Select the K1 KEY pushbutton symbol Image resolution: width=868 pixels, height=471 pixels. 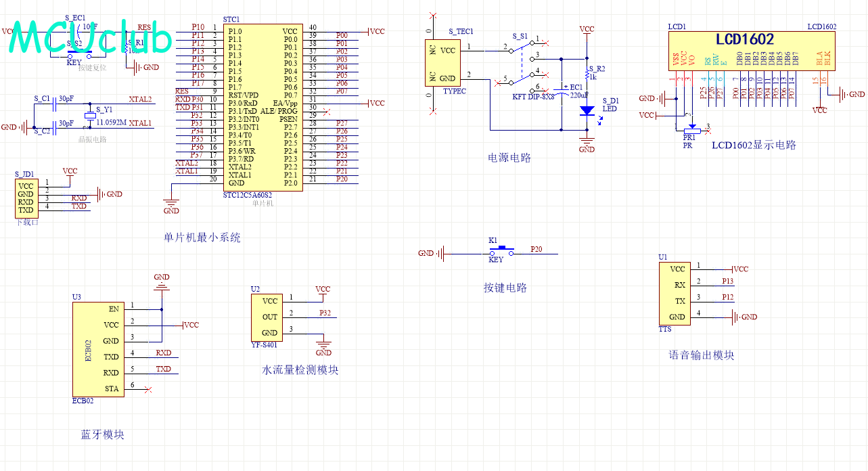501,253
